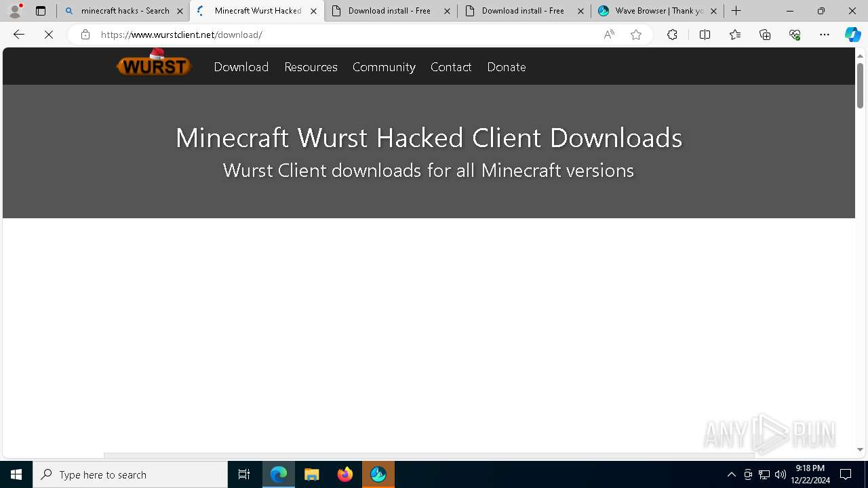Click the vertical scrollbar thumb
Image resolution: width=868 pixels, height=488 pixels.
(x=860, y=85)
